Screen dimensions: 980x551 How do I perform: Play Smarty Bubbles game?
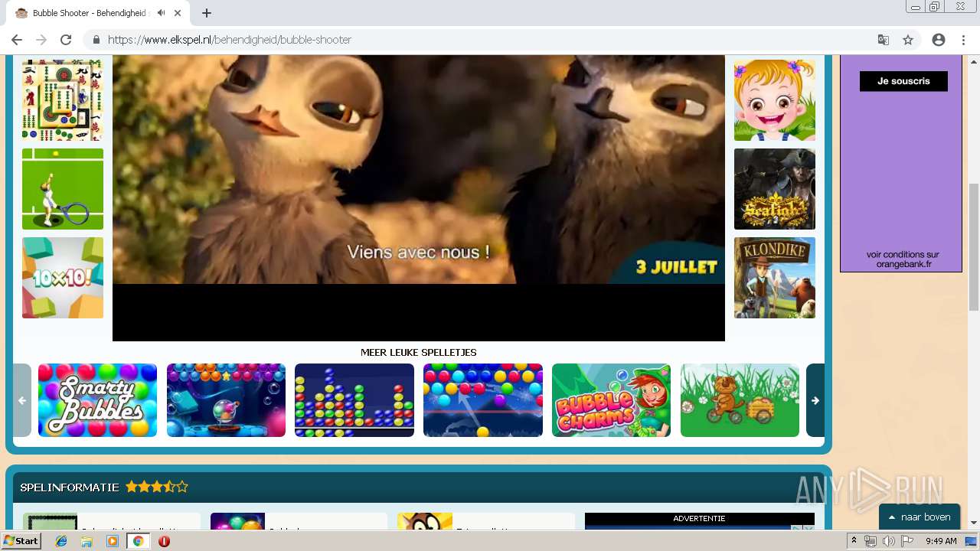(x=97, y=400)
